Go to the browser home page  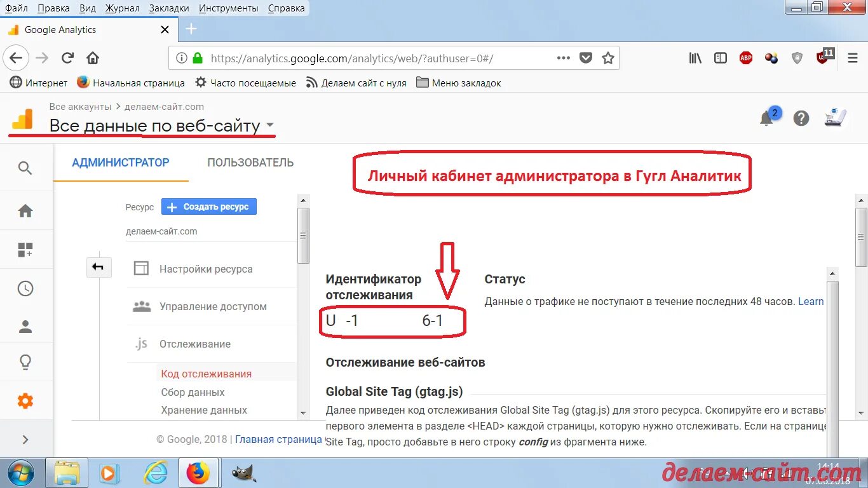point(93,58)
